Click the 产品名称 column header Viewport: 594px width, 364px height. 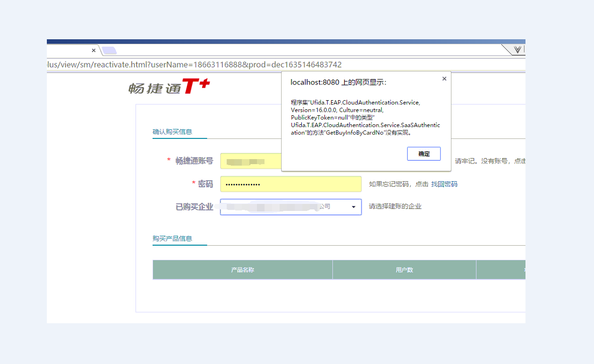coord(242,270)
